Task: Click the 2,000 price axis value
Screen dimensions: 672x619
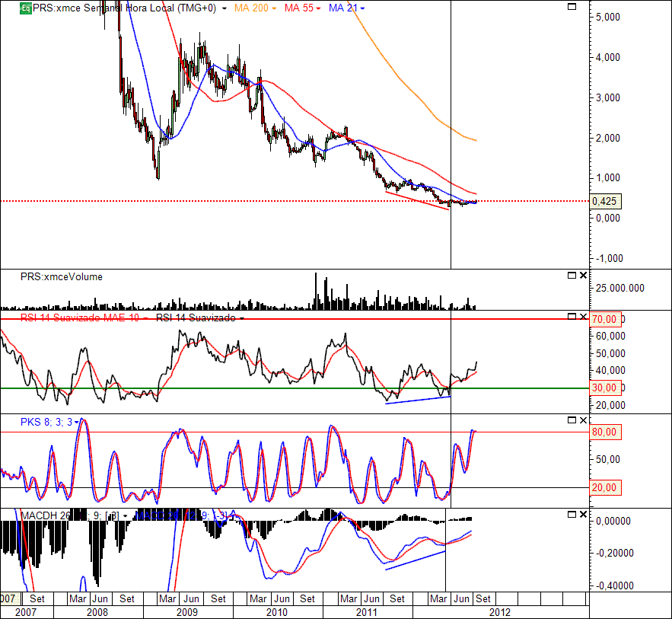Action: point(608,138)
